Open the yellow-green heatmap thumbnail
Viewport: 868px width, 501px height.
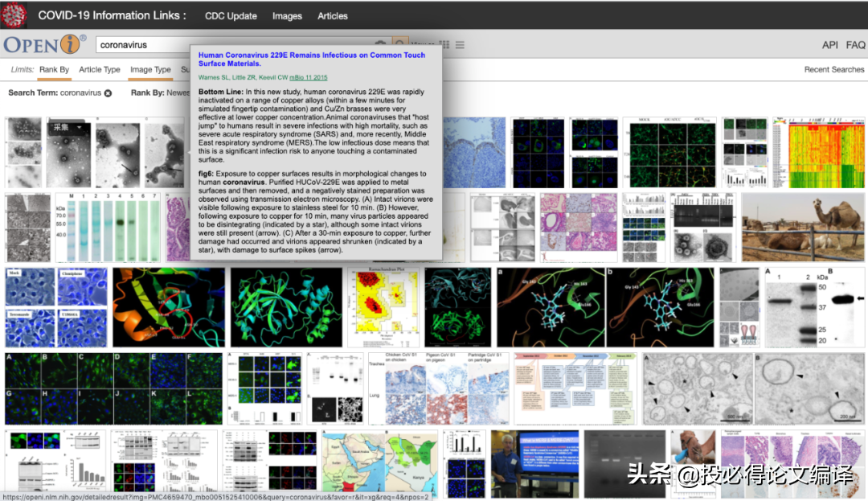click(x=818, y=152)
